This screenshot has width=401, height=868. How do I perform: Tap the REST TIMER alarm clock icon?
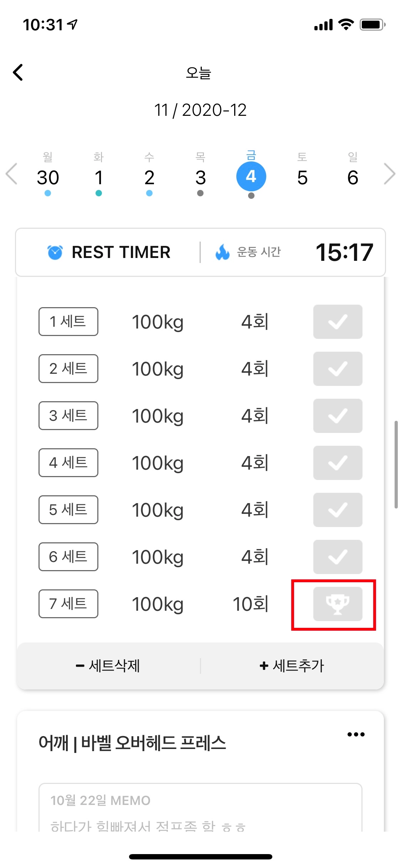tap(55, 252)
